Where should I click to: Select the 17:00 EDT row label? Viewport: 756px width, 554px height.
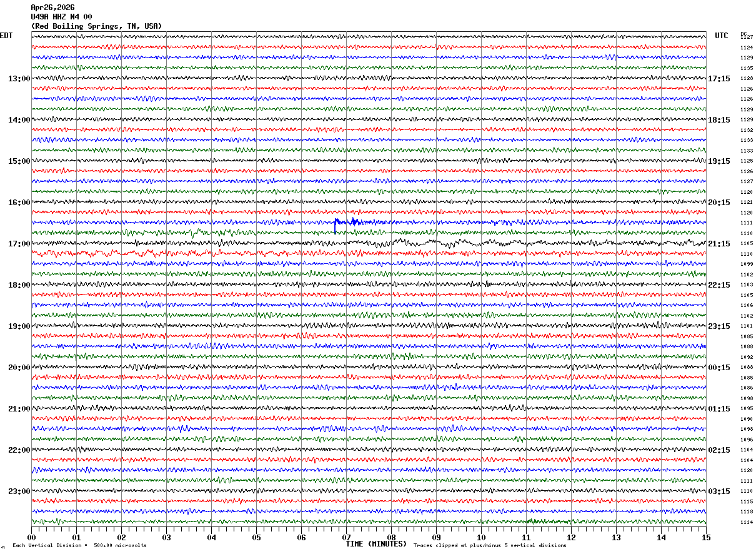point(19,244)
